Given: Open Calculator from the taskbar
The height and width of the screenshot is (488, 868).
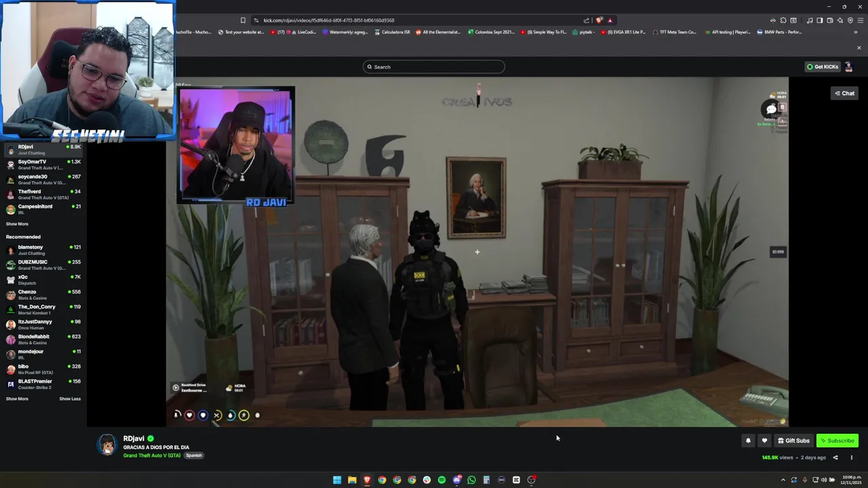Looking at the screenshot, I should [486, 480].
